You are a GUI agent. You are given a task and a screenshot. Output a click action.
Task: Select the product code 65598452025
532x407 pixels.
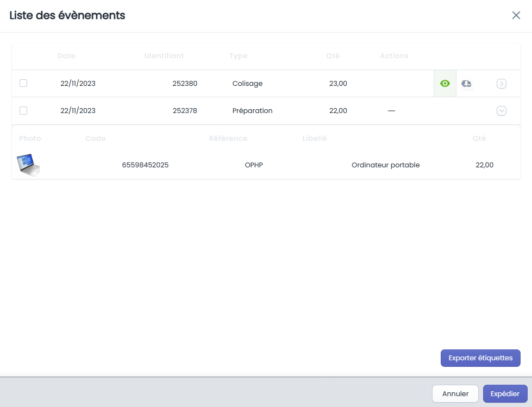coord(145,165)
